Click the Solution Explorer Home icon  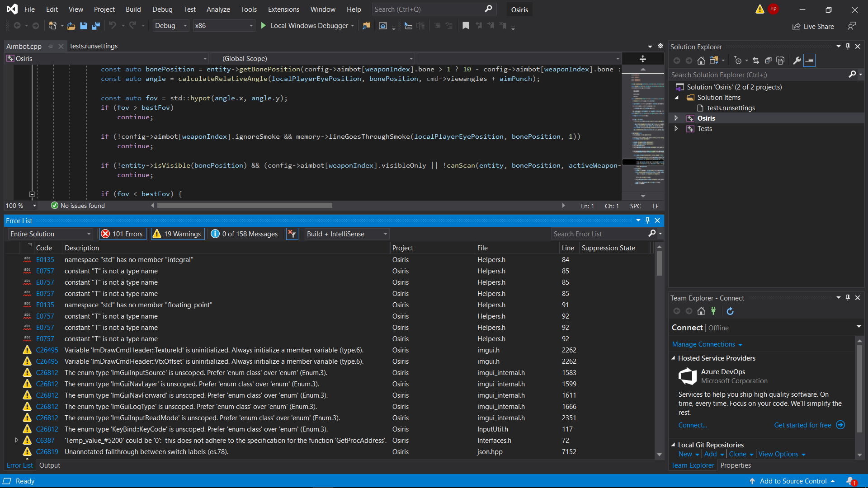[701, 61]
